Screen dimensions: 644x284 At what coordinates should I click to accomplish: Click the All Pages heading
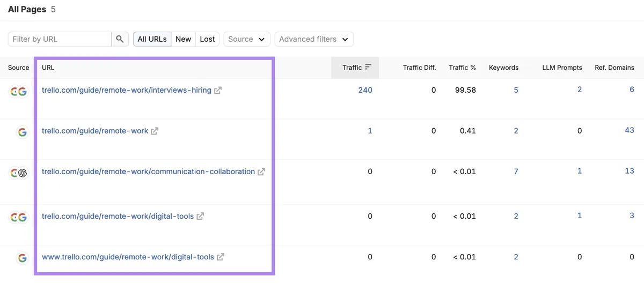click(x=27, y=10)
